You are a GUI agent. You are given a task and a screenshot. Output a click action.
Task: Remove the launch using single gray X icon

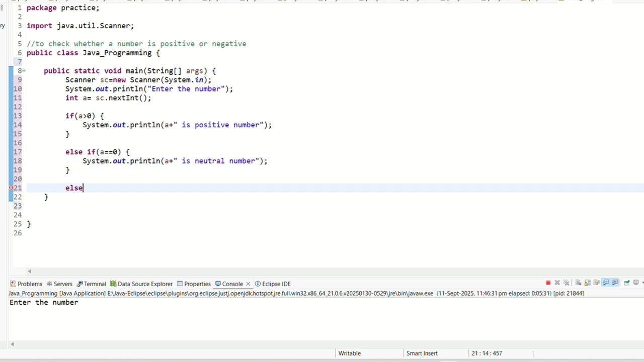click(557, 283)
